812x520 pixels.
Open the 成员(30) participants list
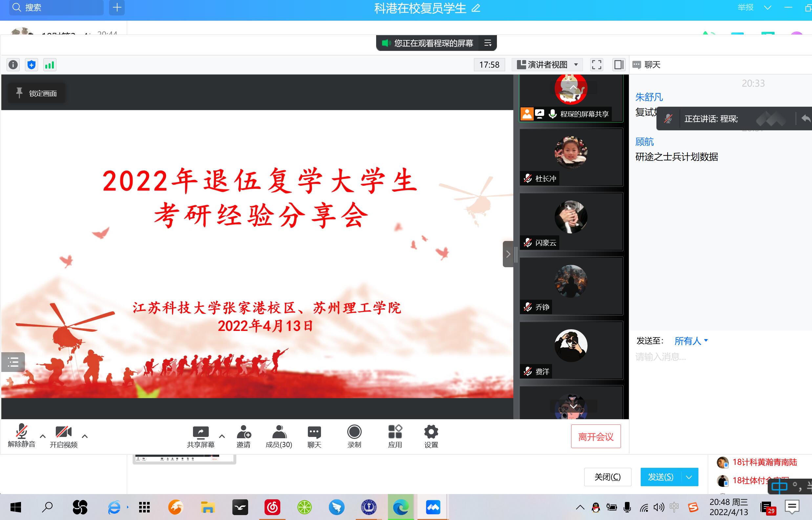pos(278,436)
